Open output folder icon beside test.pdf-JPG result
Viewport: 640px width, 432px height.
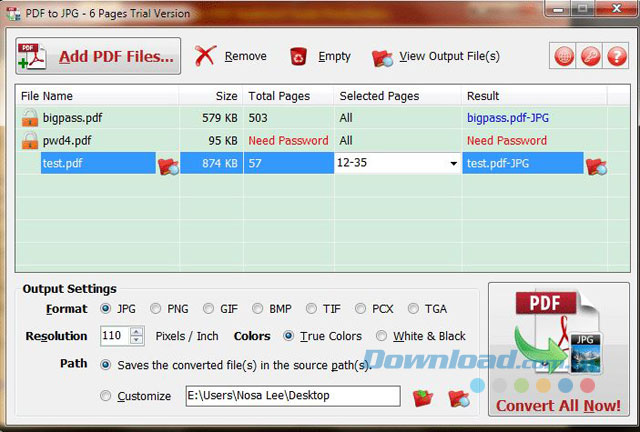(596, 166)
